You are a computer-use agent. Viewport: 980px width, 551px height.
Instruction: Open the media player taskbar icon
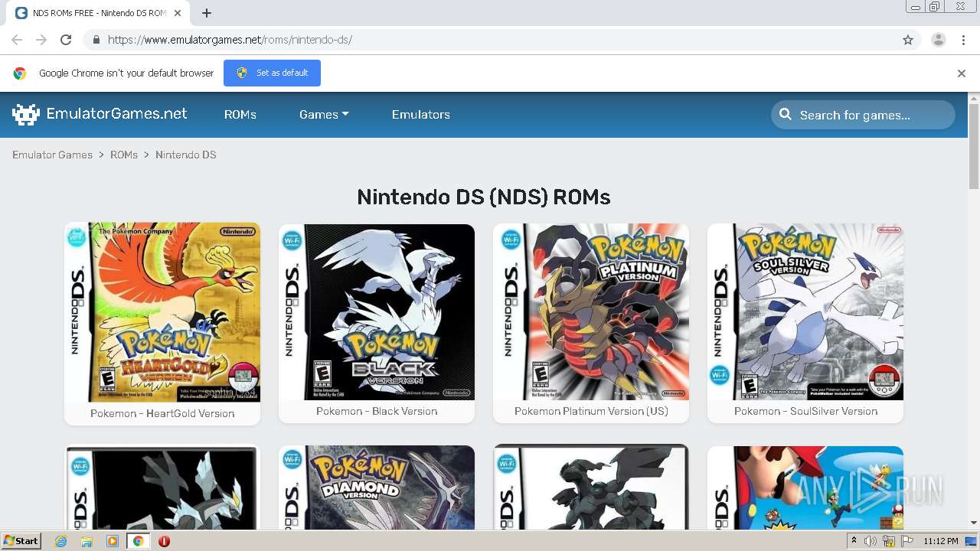113,541
